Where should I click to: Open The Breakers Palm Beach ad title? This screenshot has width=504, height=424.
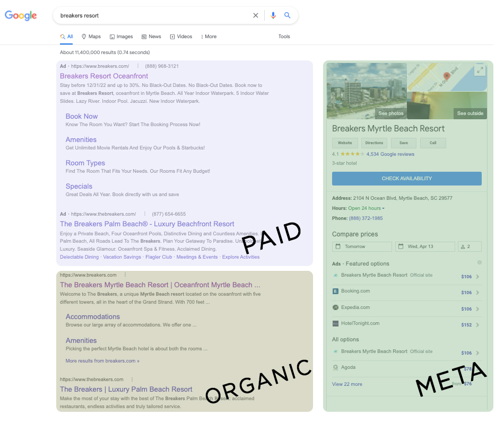(147, 224)
